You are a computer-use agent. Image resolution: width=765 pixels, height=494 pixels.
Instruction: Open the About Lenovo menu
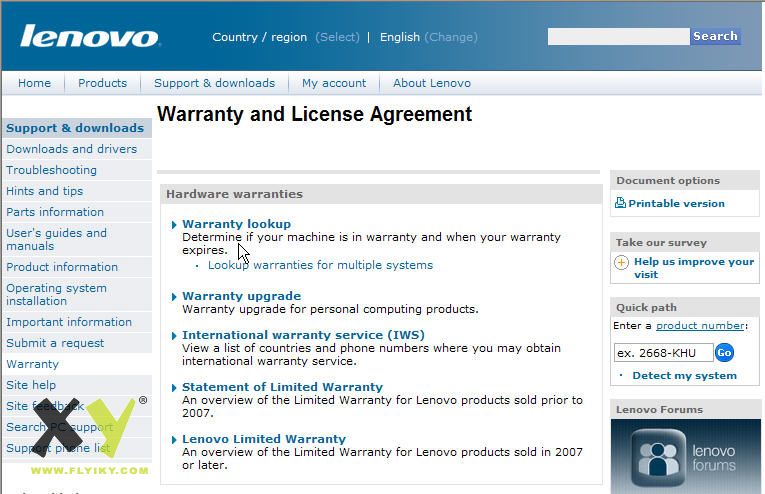[x=432, y=83]
